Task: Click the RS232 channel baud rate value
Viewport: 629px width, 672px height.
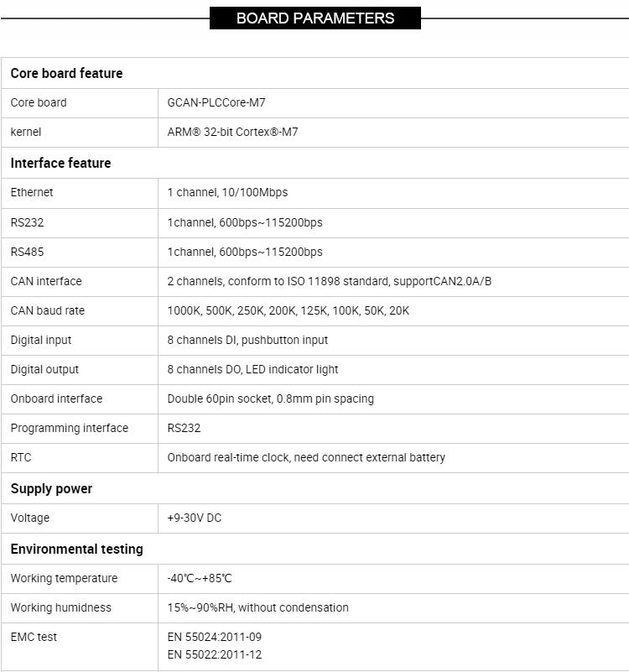Action: click(x=244, y=222)
